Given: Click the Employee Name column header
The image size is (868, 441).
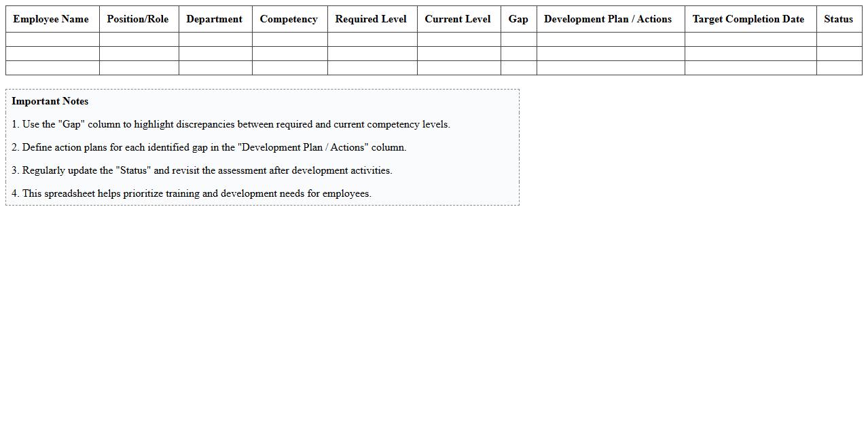Looking at the screenshot, I should point(52,19).
